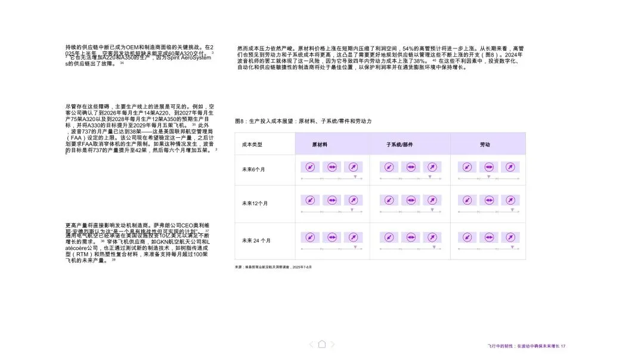The image size is (644, 362).
Task: Click increase arrow icon for 原材料, 未来 24 个月
Action: tap(353, 237)
